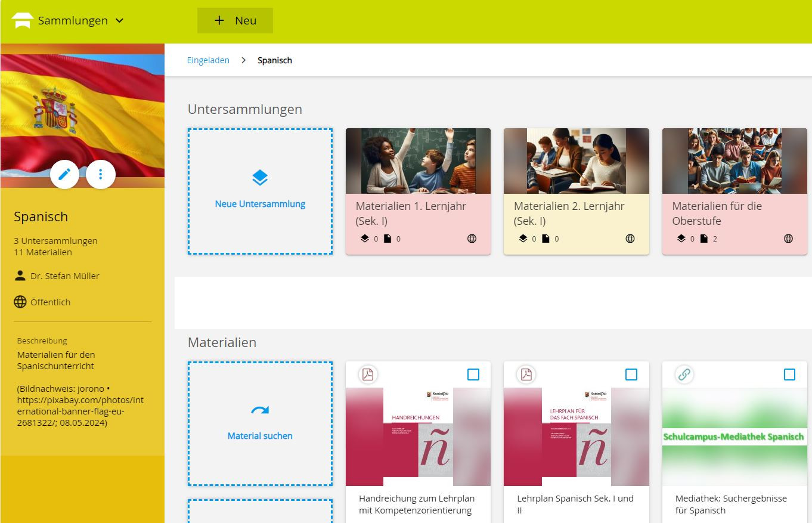
Task: Tick the checkbox on Mediathek Suchergebnisse card
Action: tap(790, 375)
